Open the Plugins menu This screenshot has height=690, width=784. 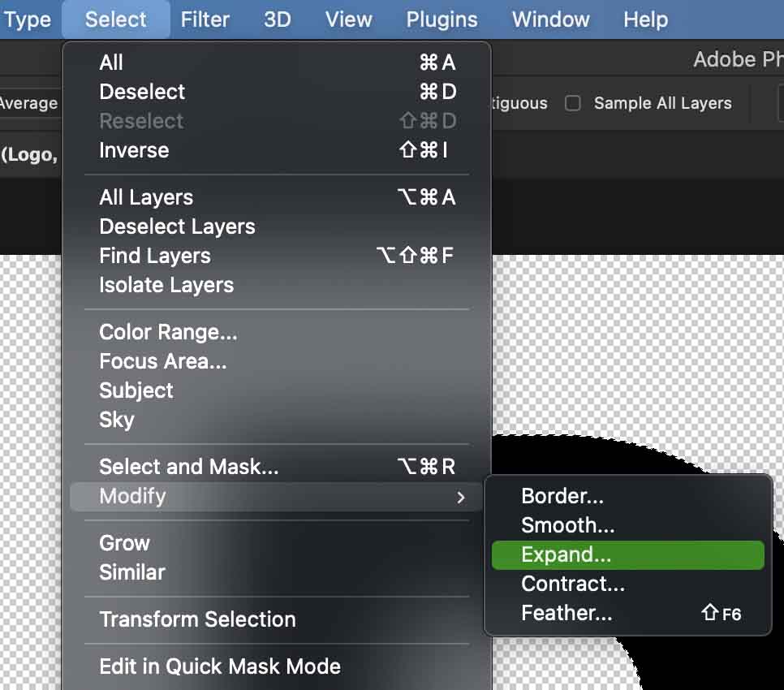click(x=442, y=19)
